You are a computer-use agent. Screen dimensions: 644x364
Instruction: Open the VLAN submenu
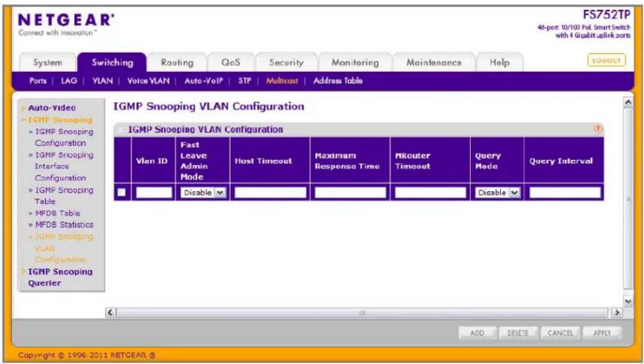pyautogui.click(x=103, y=81)
